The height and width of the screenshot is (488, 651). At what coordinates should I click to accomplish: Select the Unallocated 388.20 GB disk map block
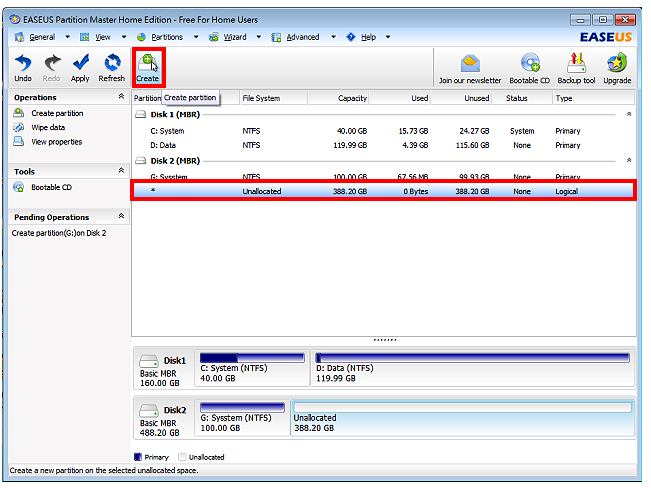pos(463,418)
